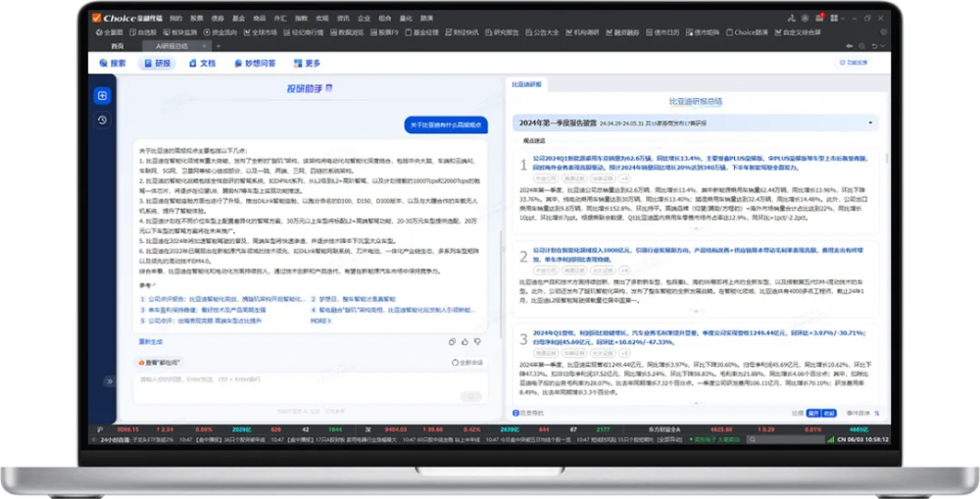Expand the 2024年第一季度报告披露 dropdown header
The image size is (980, 499).
[x=870, y=124]
